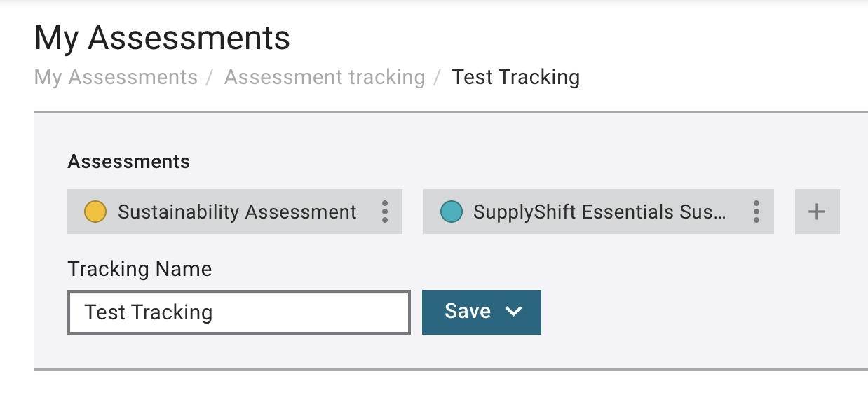This screenshot has height=402, width=868.
Task: Click the divider line under the breadcrumbs
Action: [451, 112]
